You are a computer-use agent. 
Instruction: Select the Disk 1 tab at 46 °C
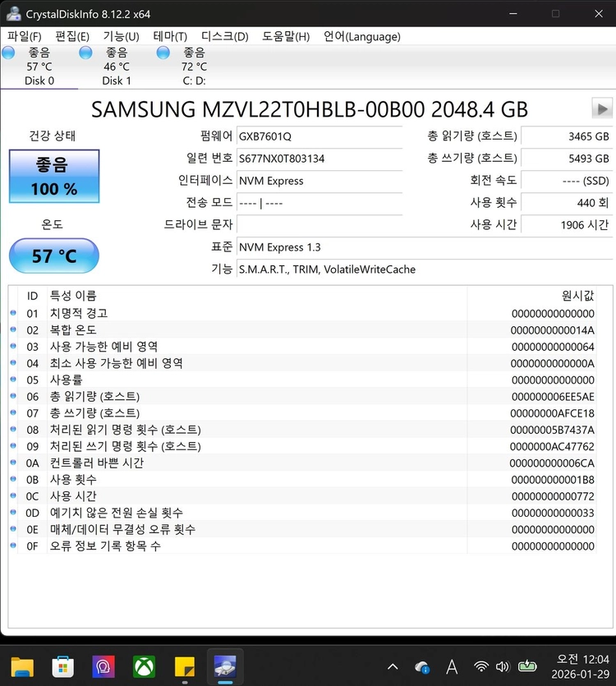point(117,67)
